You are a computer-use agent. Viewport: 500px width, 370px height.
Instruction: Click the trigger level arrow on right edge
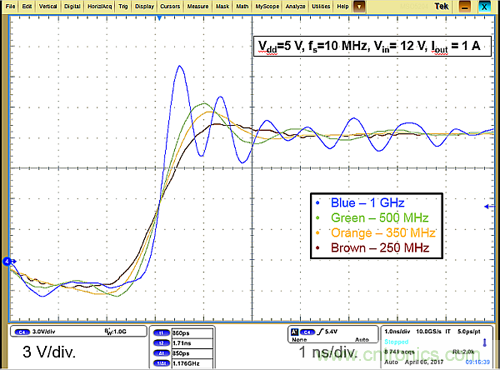[489, 207]
